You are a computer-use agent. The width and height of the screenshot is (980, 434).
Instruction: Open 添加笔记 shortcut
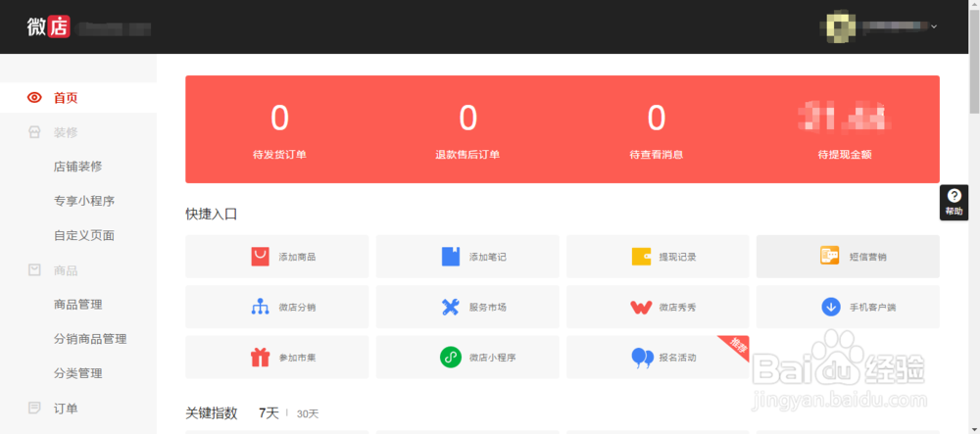pos(467,257)
